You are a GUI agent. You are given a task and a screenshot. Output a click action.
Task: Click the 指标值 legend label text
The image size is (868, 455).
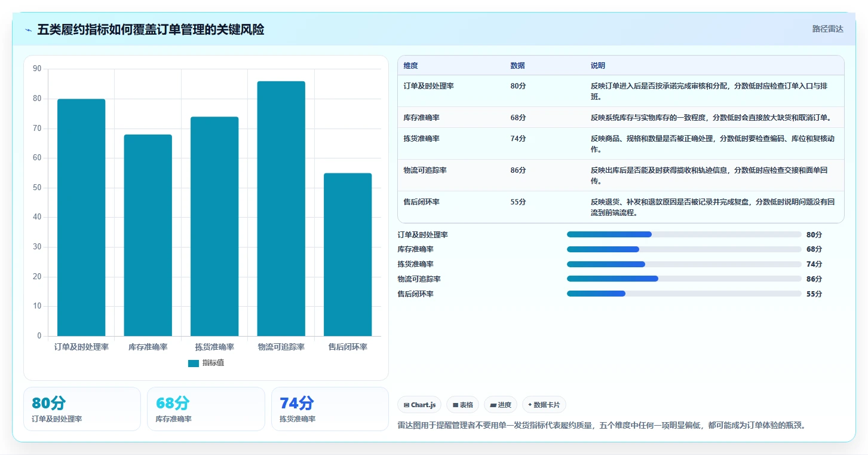coord(213,363)
